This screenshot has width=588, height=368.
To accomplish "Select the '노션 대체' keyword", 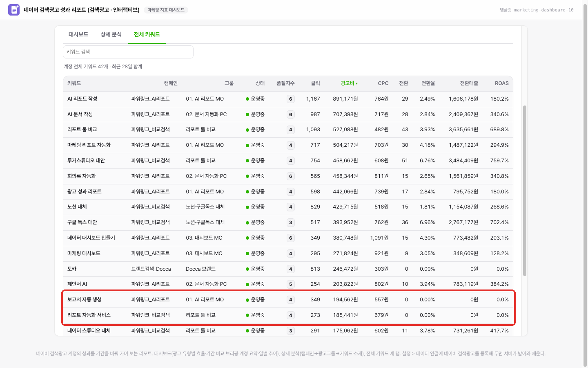I will (77, 207).
